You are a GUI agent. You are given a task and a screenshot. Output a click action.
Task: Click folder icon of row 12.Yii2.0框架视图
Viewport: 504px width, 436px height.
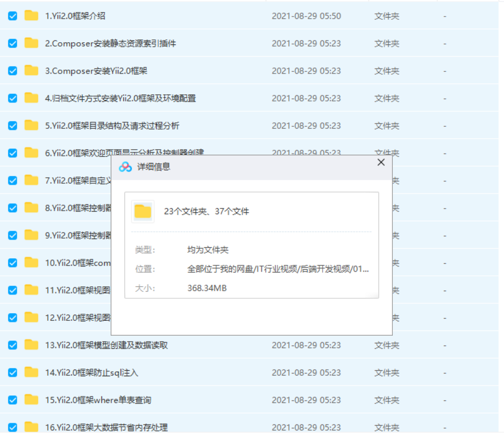[x=31, y=318]
